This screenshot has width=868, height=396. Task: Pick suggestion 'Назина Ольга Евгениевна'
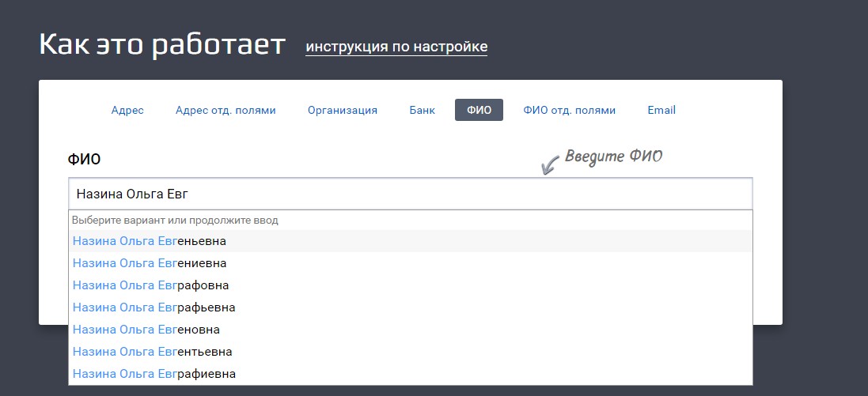410,263
